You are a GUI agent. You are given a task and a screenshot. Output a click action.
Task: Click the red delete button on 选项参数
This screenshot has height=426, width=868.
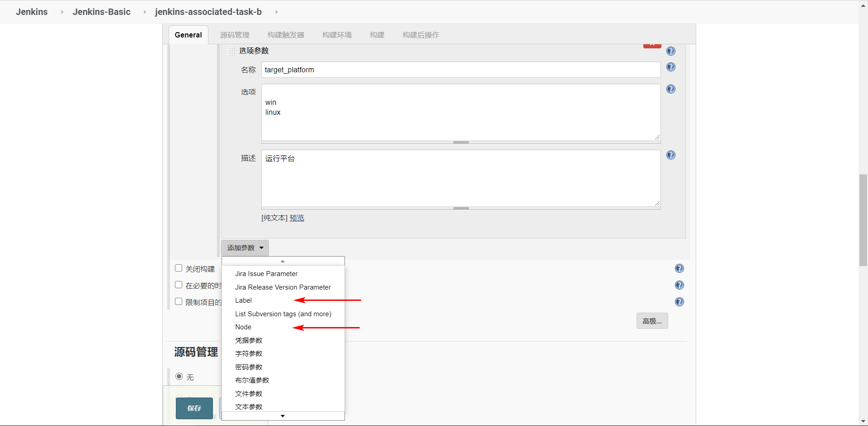(652, 44)
